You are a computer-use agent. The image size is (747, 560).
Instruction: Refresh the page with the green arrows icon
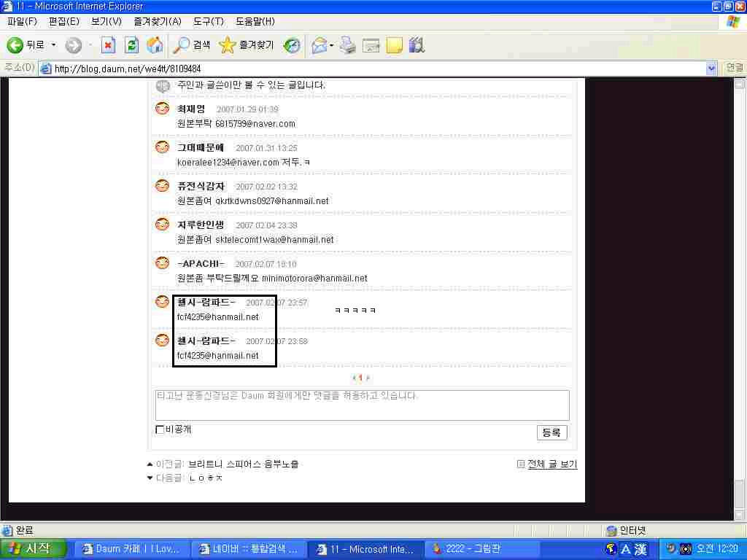[131, 45]
